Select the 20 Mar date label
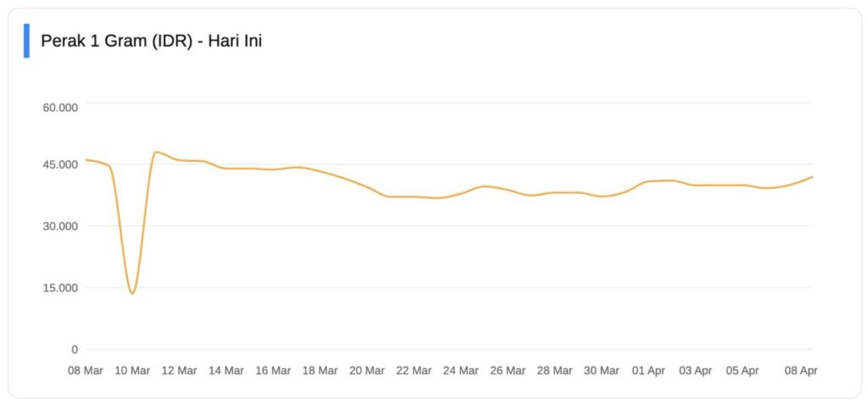Image resolution: width=868 pixels, height=409 pixels. (x=366, y=371)
